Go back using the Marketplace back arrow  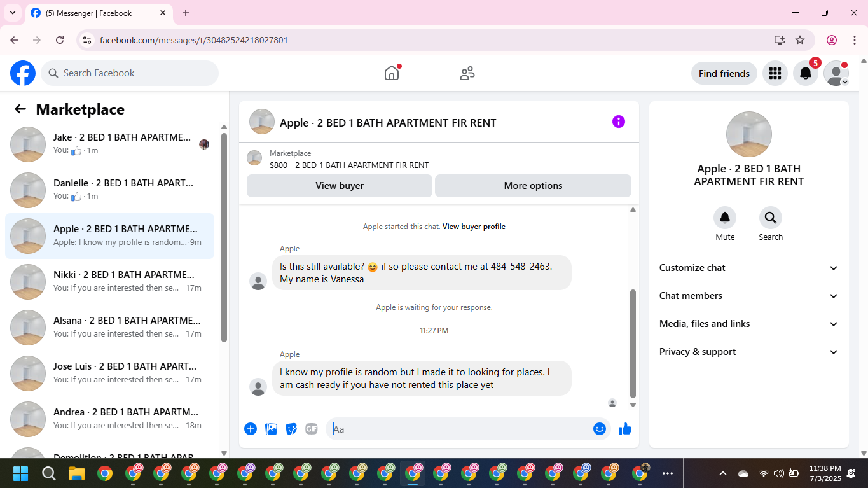click(x=20, y=109)
